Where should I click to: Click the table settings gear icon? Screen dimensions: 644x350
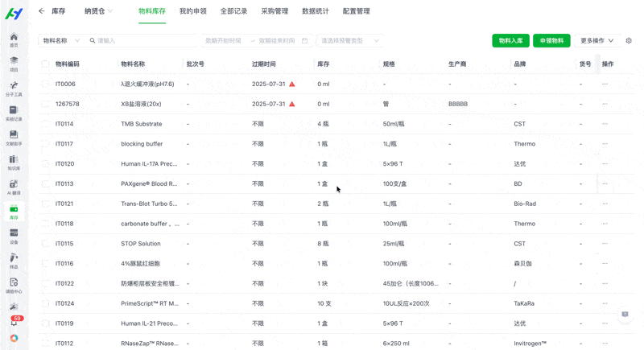point(629,41)
